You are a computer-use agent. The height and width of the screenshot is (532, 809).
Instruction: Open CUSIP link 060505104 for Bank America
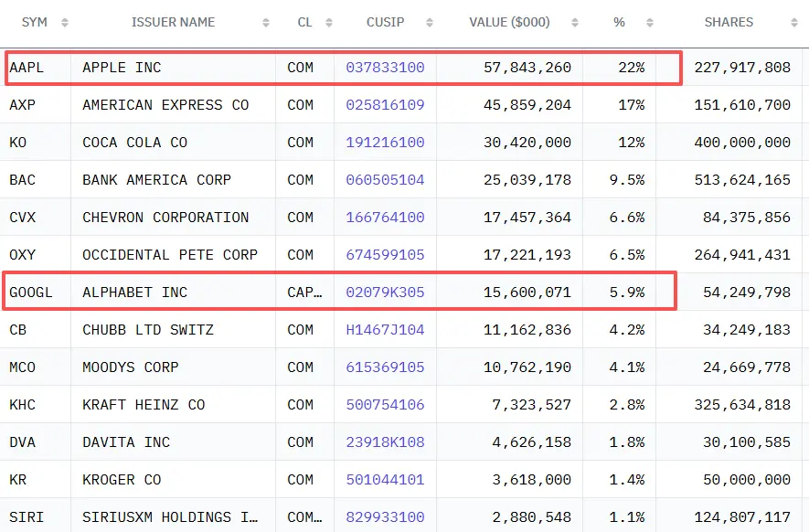[385, 180]
